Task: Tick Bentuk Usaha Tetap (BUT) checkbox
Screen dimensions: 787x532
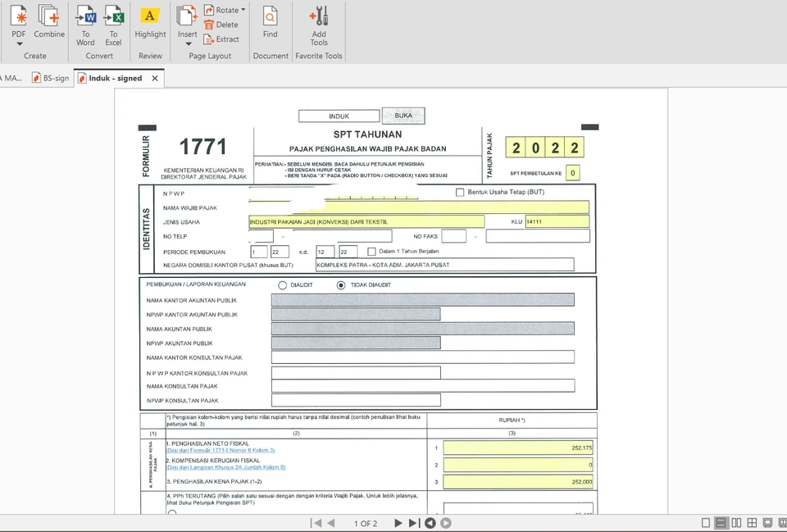Action: click(460, 192)
